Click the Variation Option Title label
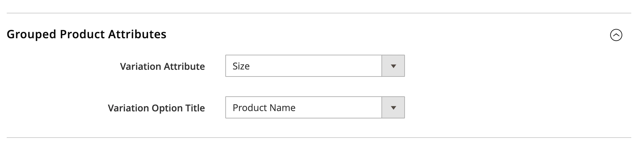 pyautogui.click(x=156, y=108)
